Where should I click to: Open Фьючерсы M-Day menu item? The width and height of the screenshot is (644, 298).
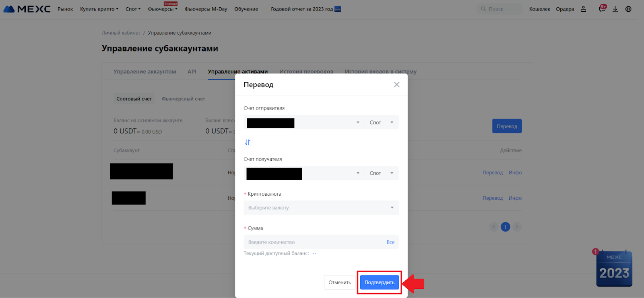point(206,9)
